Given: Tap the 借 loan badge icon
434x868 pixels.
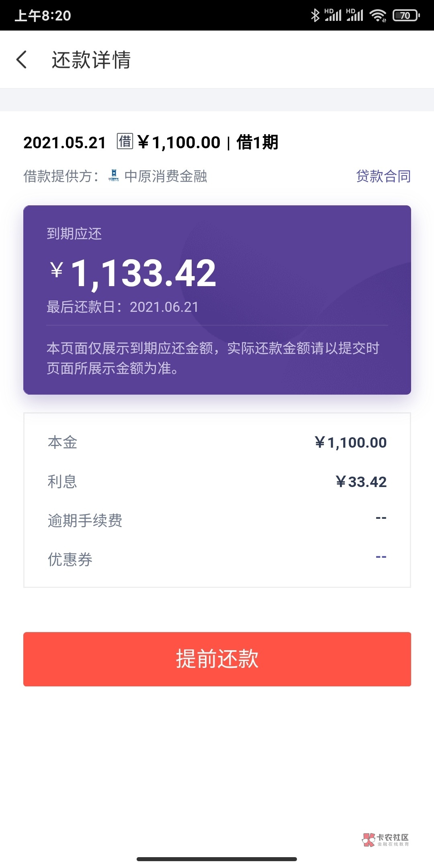Looking at the screenshot, I should (125, 141).
